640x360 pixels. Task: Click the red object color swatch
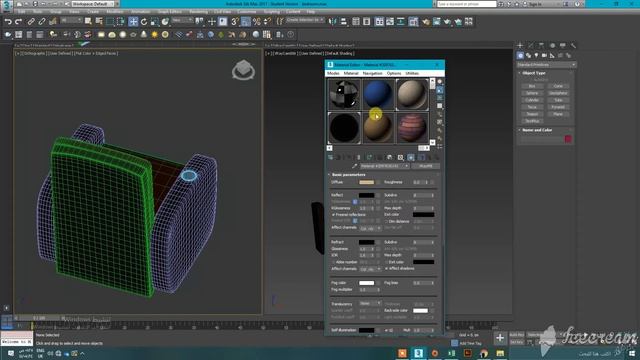pyautogui.click(x=568, y=139)
